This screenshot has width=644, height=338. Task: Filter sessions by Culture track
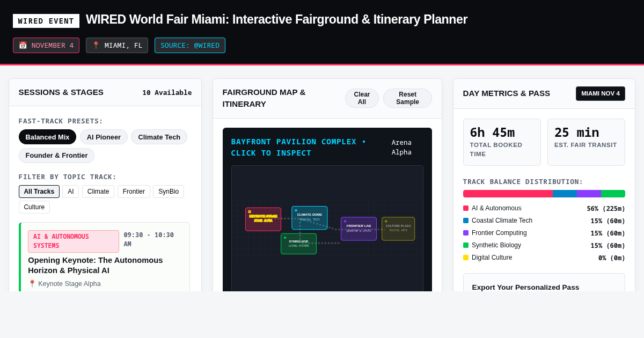(x=34, y=207)
